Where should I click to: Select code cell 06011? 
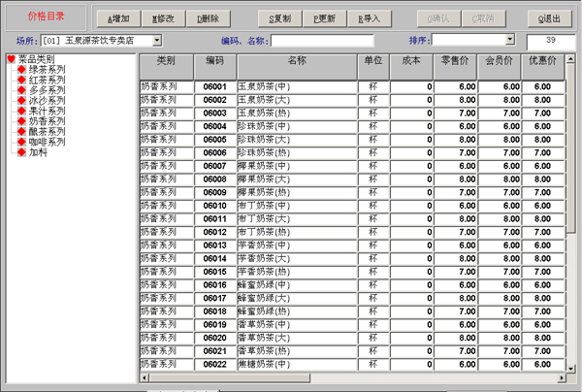(215, 219)
